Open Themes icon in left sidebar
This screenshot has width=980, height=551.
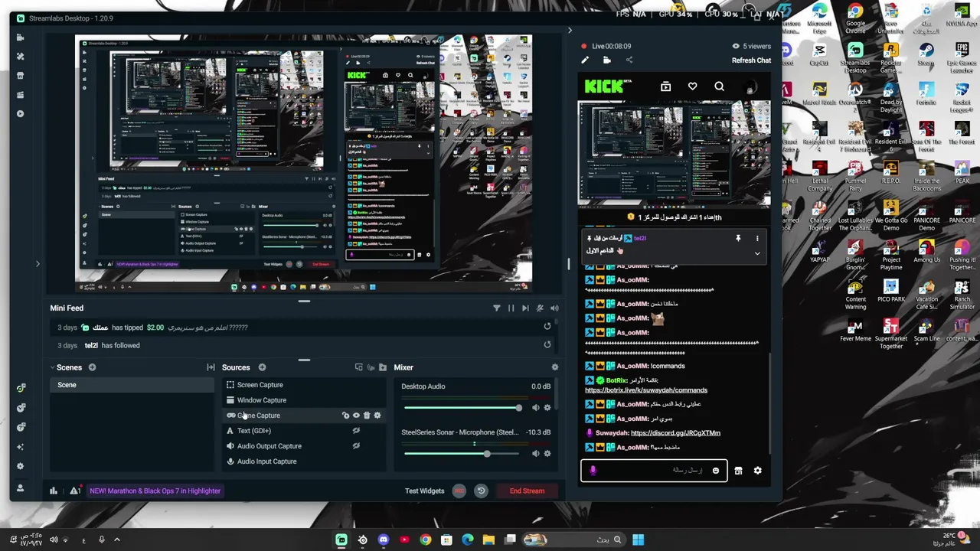pos(21,56)
